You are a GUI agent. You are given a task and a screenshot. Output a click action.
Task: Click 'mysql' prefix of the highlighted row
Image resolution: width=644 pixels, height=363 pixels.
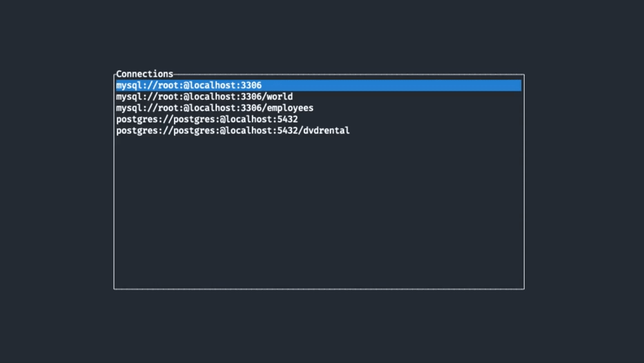click(129, 86)
